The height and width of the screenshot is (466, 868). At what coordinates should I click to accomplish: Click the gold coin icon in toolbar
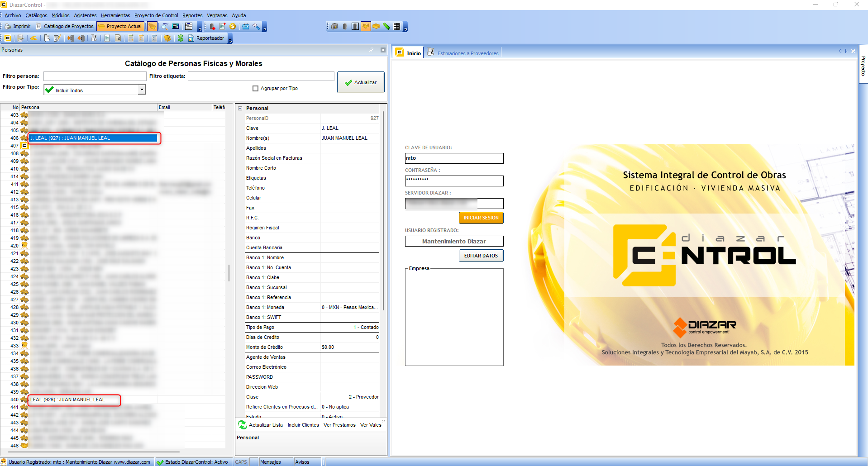pos(233,26)
